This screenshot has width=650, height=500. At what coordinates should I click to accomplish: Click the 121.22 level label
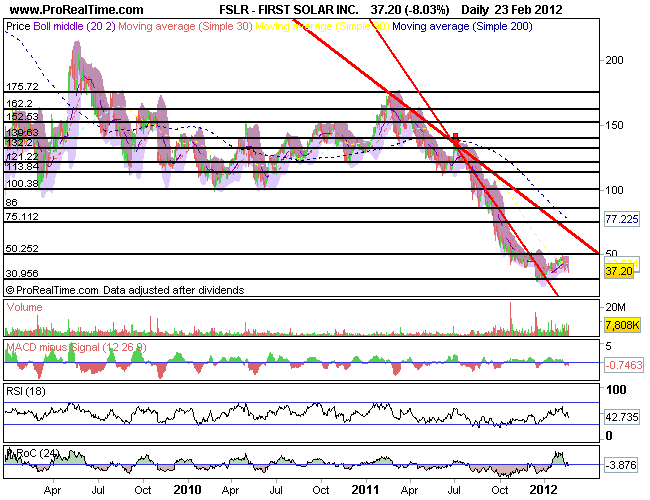[x=22, y=156]
